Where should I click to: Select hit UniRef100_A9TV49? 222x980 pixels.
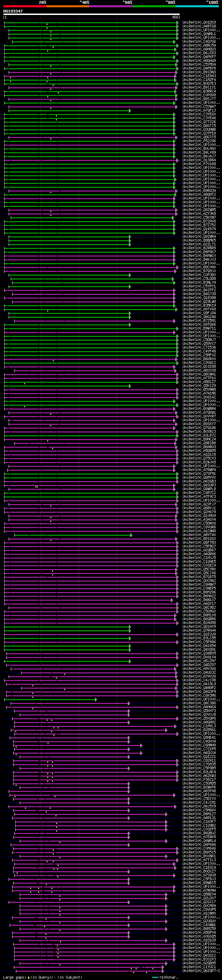[199, 309]
